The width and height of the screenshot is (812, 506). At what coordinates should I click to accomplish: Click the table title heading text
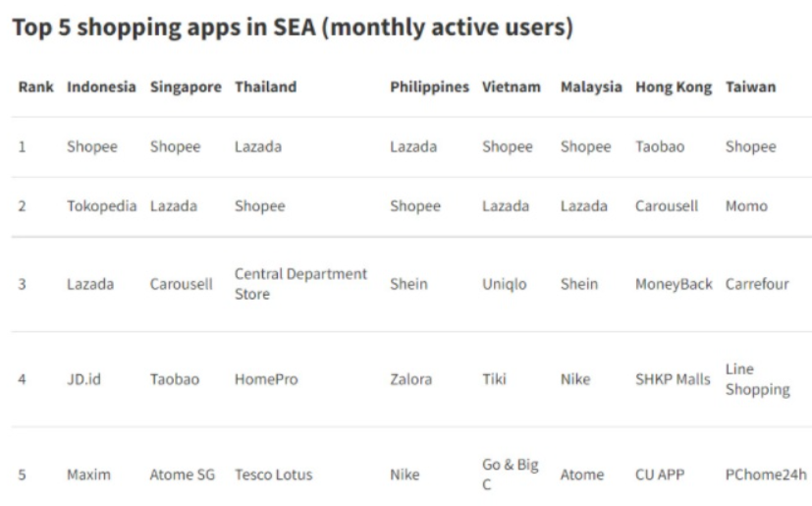tap(293, 28)
